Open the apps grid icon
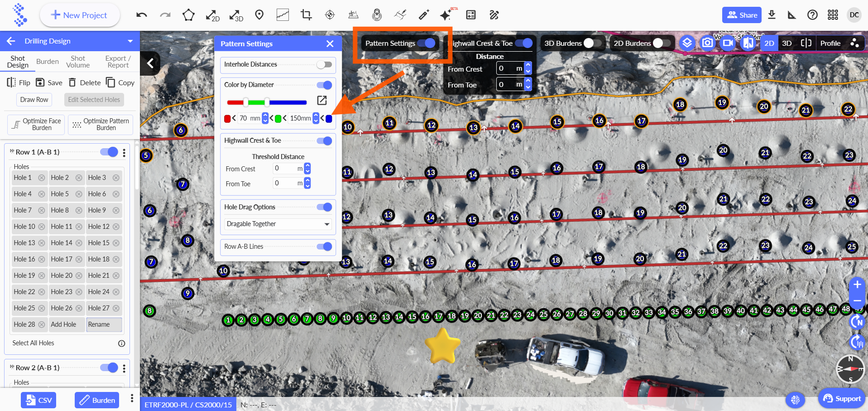 click(833, 15)
